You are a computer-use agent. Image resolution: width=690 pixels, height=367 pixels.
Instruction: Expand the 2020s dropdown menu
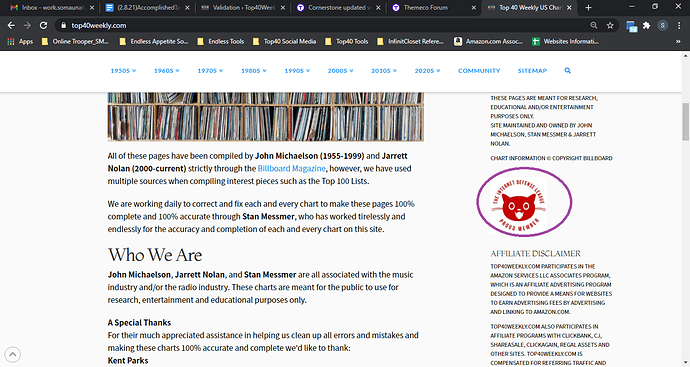(x=428, y=70)
